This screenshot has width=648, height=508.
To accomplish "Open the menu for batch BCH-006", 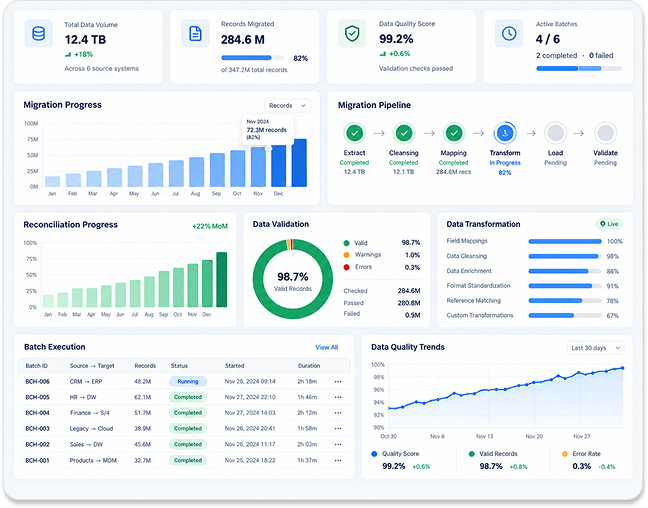I will pyautogui.click(x=338, y=382).
